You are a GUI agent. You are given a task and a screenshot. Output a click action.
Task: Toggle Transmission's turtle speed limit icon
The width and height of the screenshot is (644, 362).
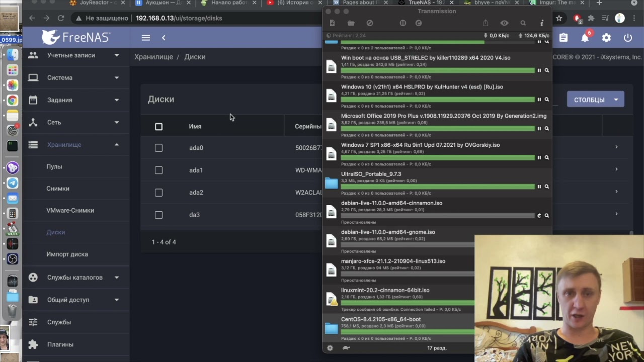pos(346,347)
